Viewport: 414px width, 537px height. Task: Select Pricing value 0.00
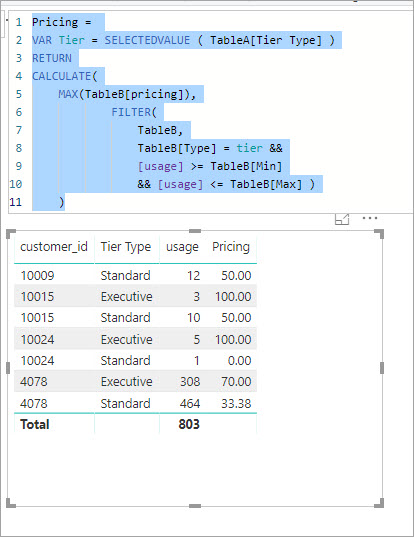tap(239, 361)
